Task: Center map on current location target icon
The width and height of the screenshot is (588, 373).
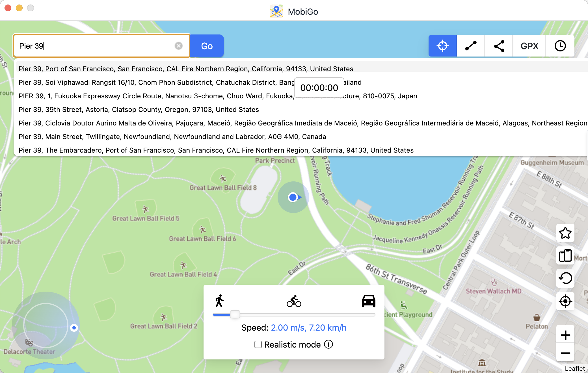Action: coord(565,301)
